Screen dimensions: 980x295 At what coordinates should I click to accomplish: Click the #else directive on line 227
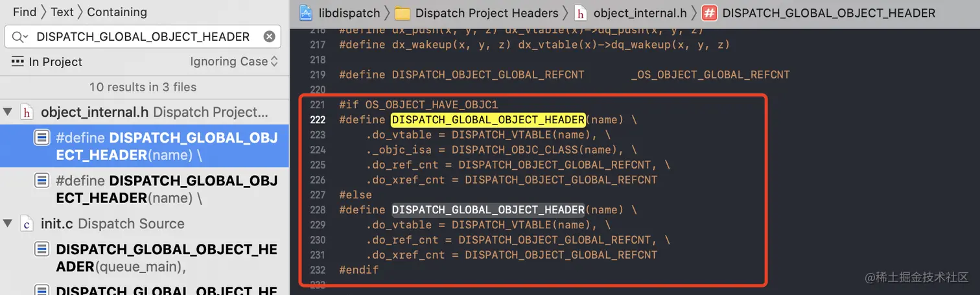pos(355,195)
